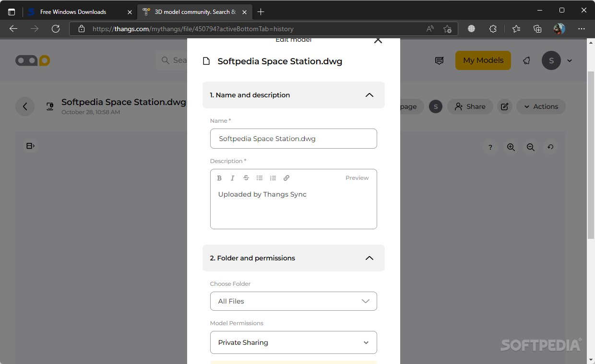Click the site search box
595x364 pixels.
(x=171, y=60)
